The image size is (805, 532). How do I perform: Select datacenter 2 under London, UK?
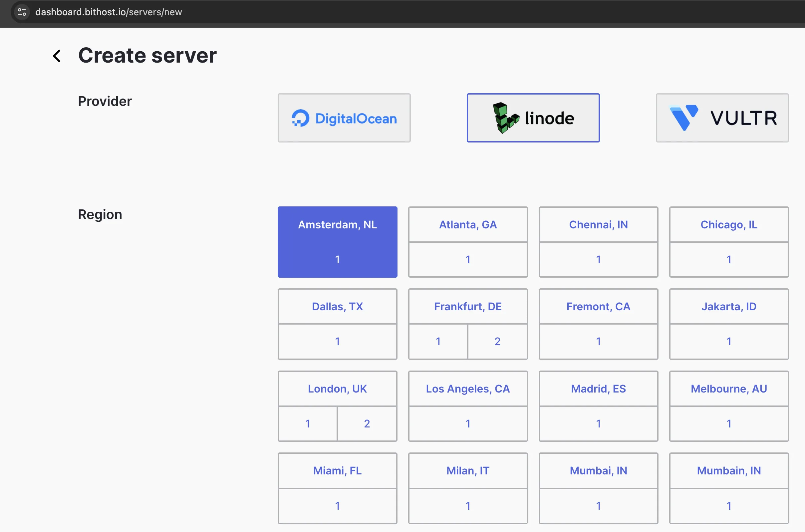tap(367, 423)
